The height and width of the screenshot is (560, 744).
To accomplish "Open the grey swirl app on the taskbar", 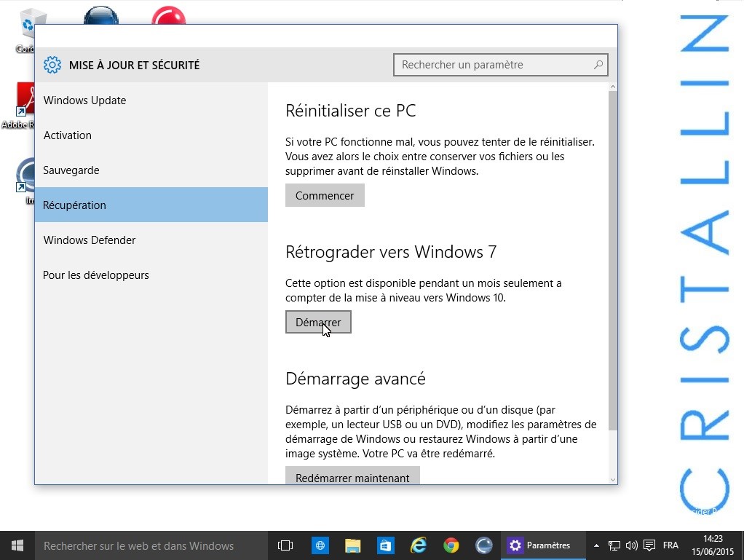I will [x=483, y=545].
